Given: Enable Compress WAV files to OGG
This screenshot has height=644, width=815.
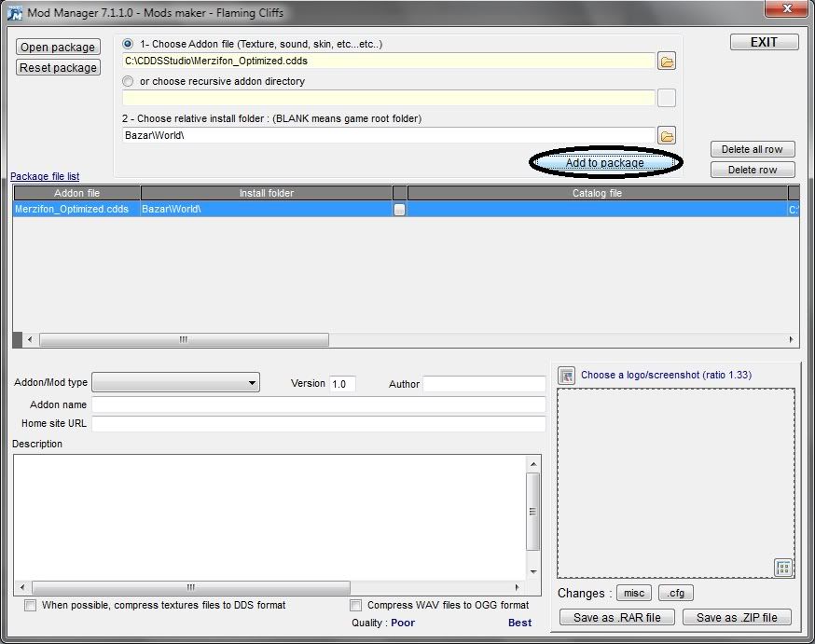Looking at the screenshot, I should pyautogui.click(x=355, y=606).
